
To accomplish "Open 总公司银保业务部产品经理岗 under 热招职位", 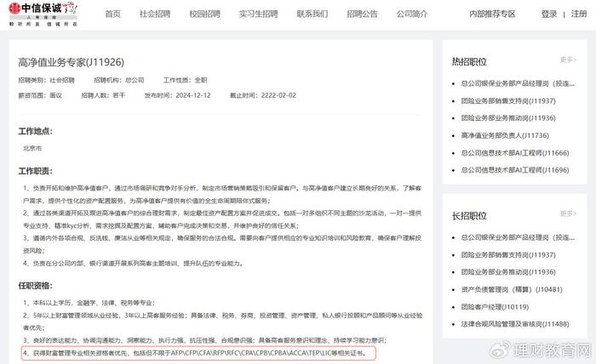I will (518, 83).
